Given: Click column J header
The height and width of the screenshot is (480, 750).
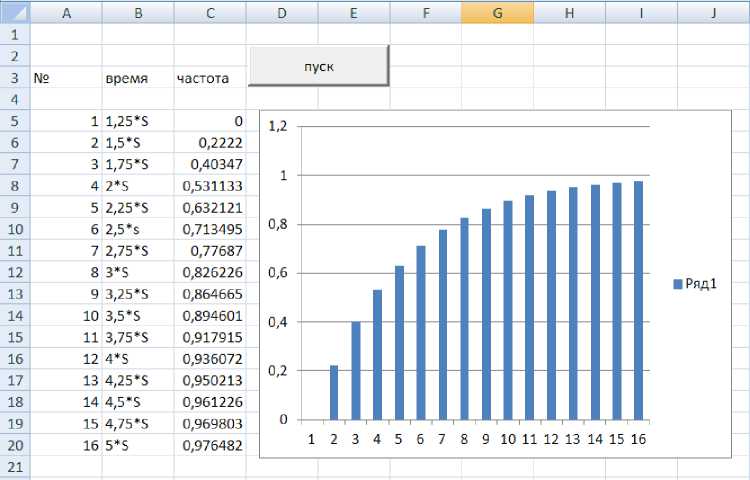Looking at the screenshot, I should click(712, 12).
